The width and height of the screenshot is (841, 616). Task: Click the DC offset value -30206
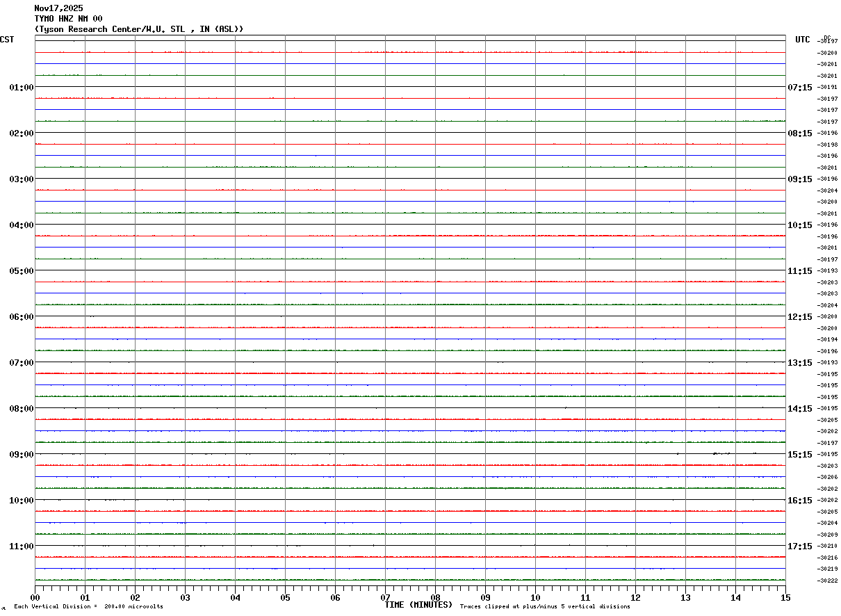tap(828, 477)
